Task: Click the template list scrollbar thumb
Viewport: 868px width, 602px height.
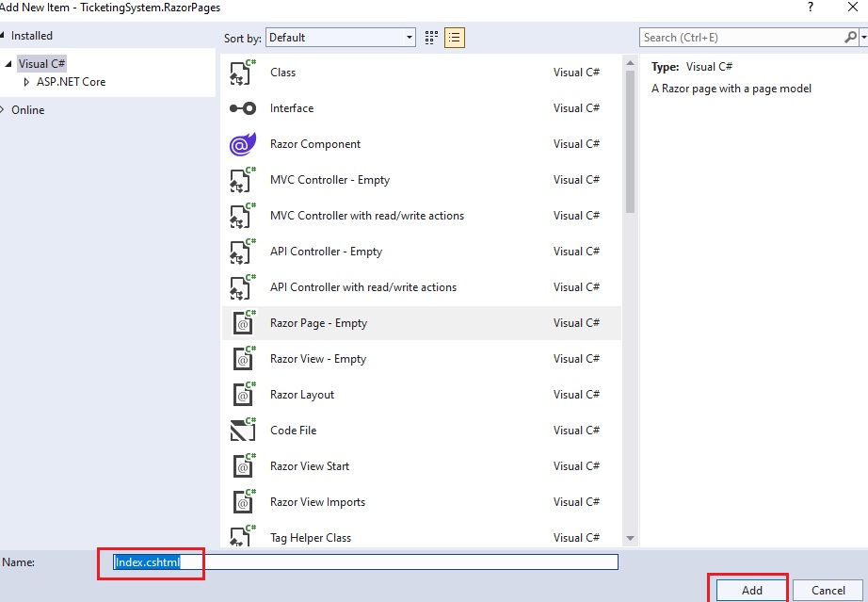Action: pyautogui.click(x=630, y=141)
